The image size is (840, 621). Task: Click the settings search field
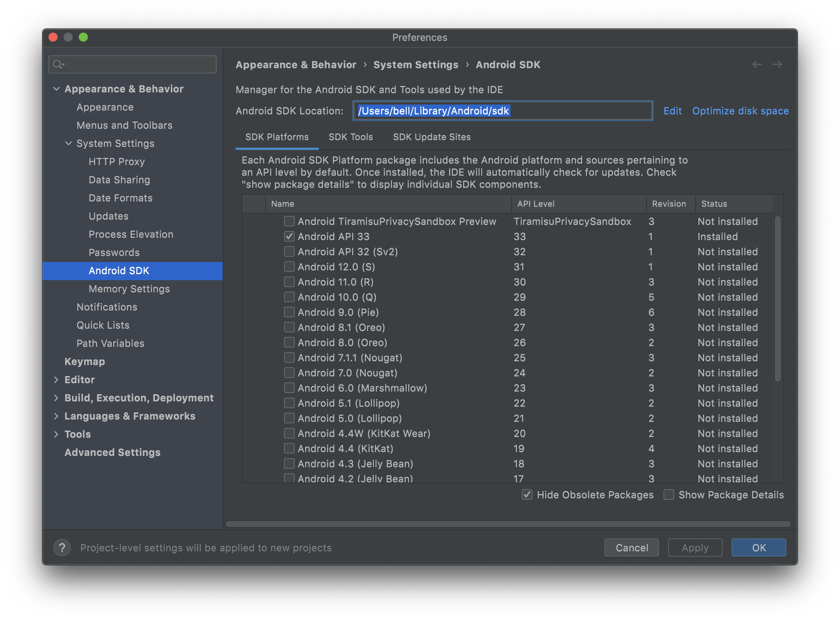pyautogui.click(x=133, y=64)
